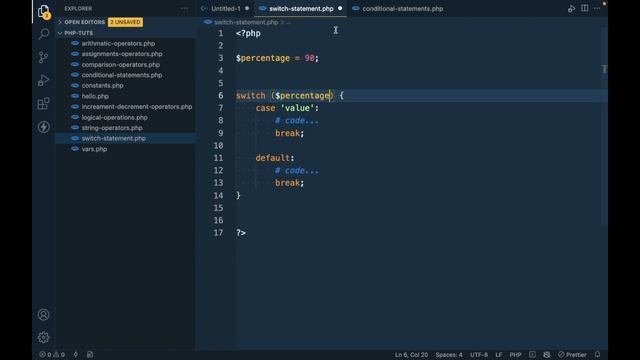Click the closing ?> tag on line 17

[241, 233]
